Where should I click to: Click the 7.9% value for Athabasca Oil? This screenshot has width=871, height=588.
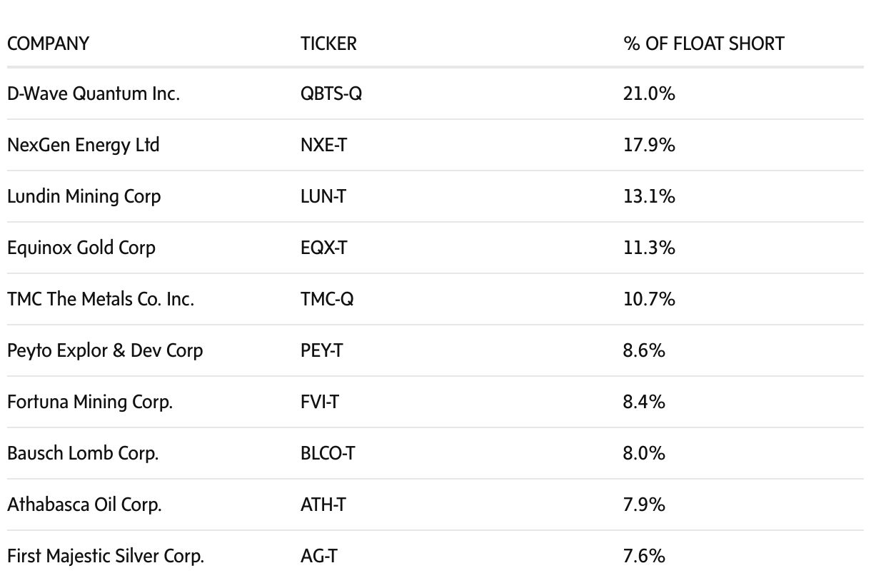[644, 505]
